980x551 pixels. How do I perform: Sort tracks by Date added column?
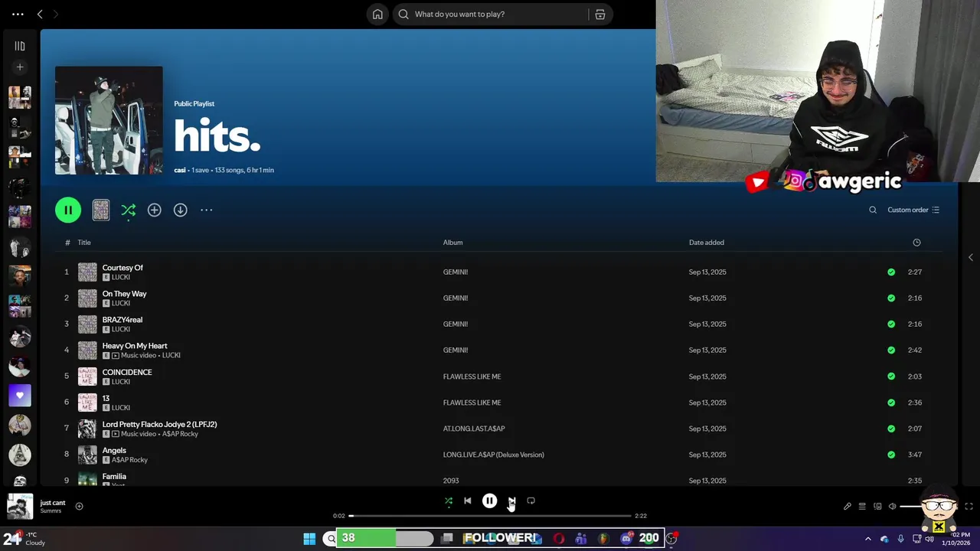click(x=706, y=243)
